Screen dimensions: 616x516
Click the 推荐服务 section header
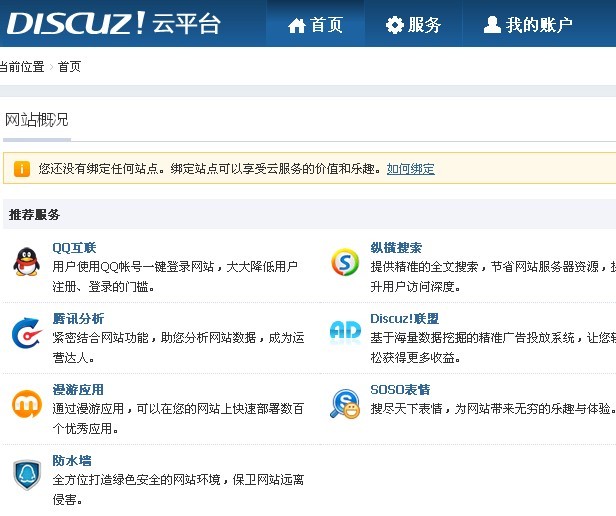pos(34,215)
